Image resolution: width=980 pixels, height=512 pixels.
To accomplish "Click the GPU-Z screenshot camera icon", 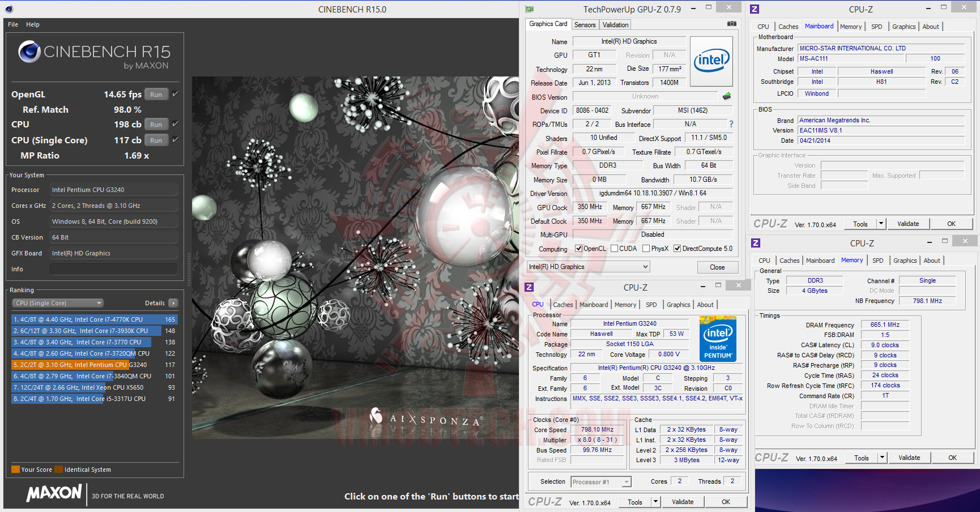I will (731, 23).
